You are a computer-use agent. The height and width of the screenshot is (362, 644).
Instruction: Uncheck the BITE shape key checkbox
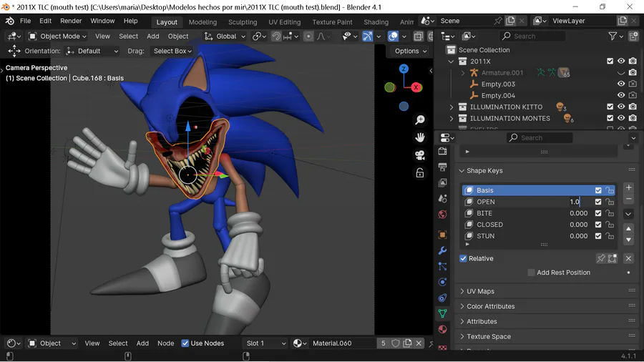(x=598, y=213)
